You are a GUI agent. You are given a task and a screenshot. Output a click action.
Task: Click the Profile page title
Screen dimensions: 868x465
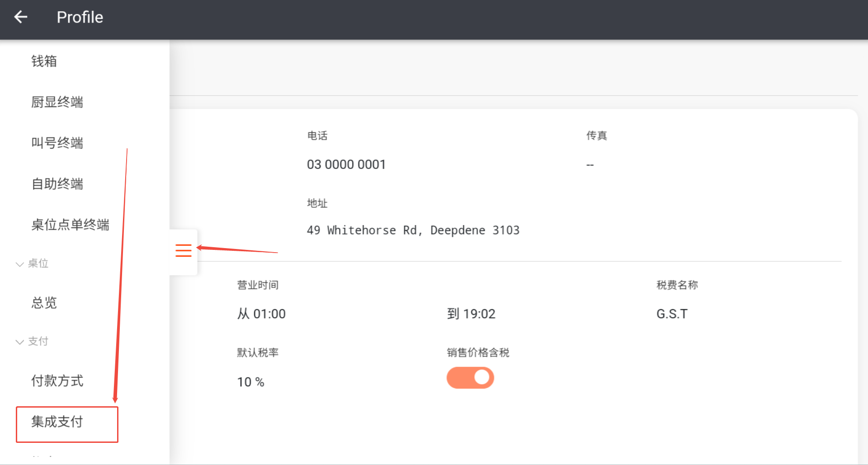(80, 17)
